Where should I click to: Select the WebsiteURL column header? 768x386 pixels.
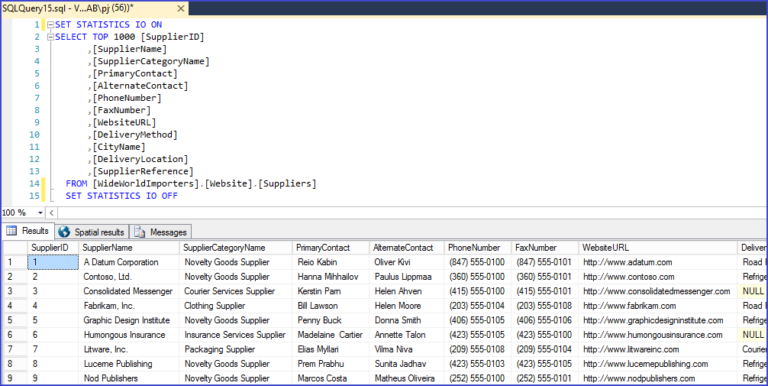(x=658, y=248)
